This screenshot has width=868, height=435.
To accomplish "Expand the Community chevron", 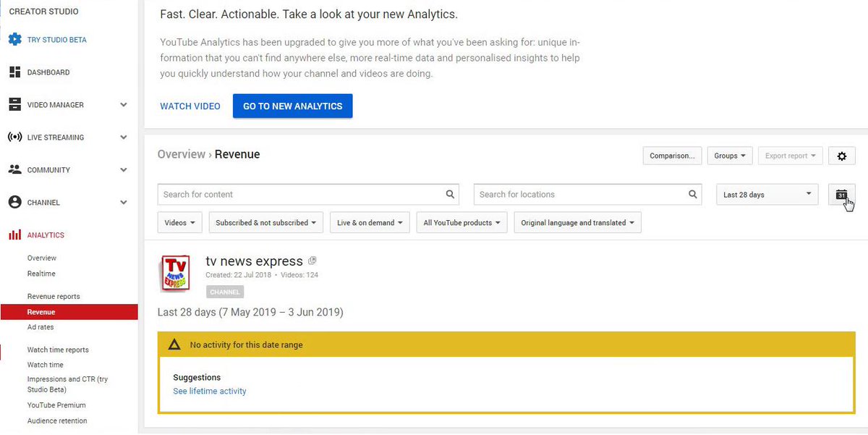I will (x=124, y=170).
